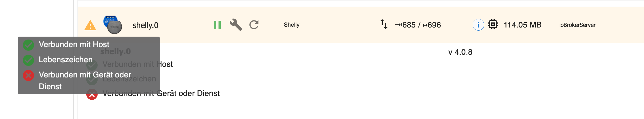Click the input/output events arrows icon
Image resolution: width=644 pixels, height=119 pixels.
pos(384,24)
